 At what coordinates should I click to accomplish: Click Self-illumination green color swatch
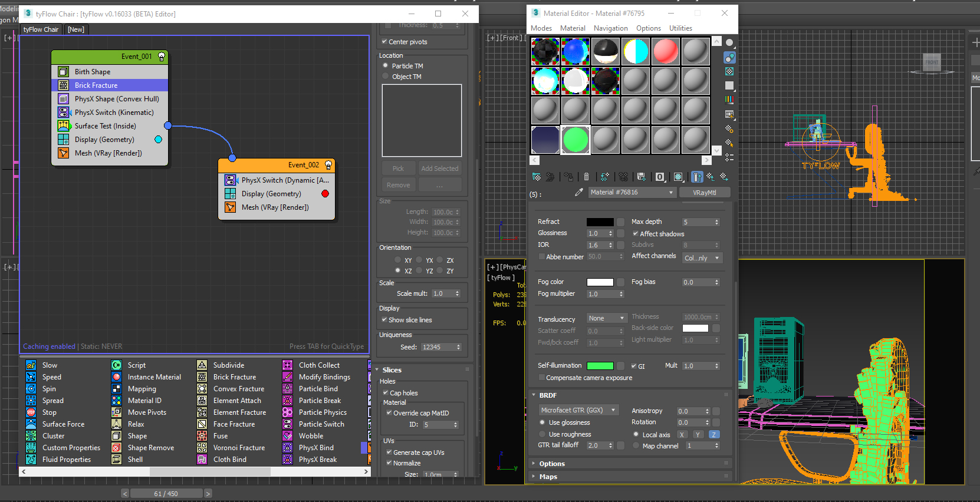600,366
